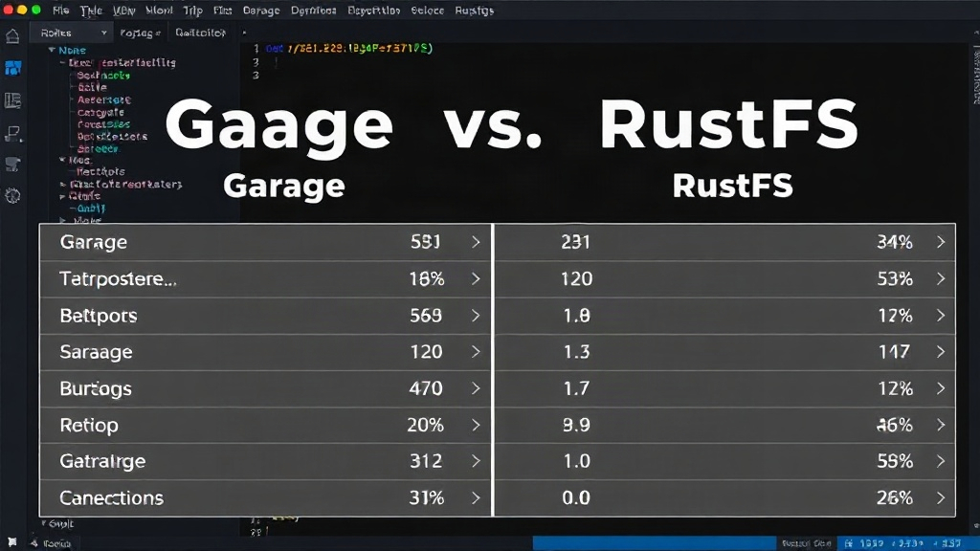Click the 231 value in the RustFS column

coord(575,242)
